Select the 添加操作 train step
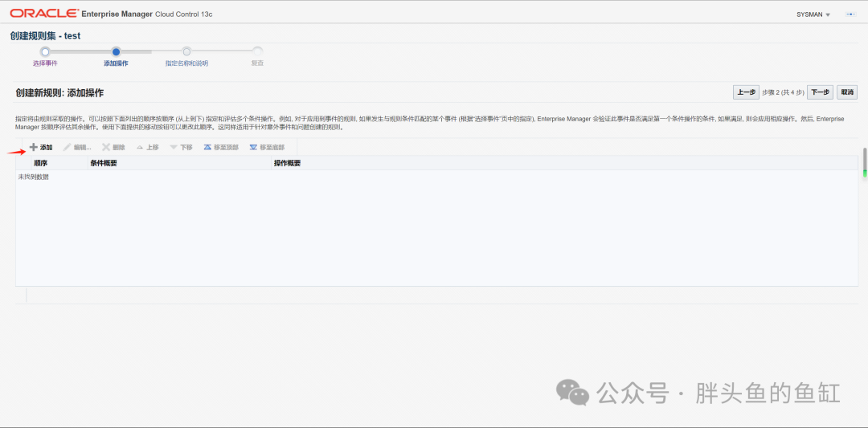 coord(116,57)
